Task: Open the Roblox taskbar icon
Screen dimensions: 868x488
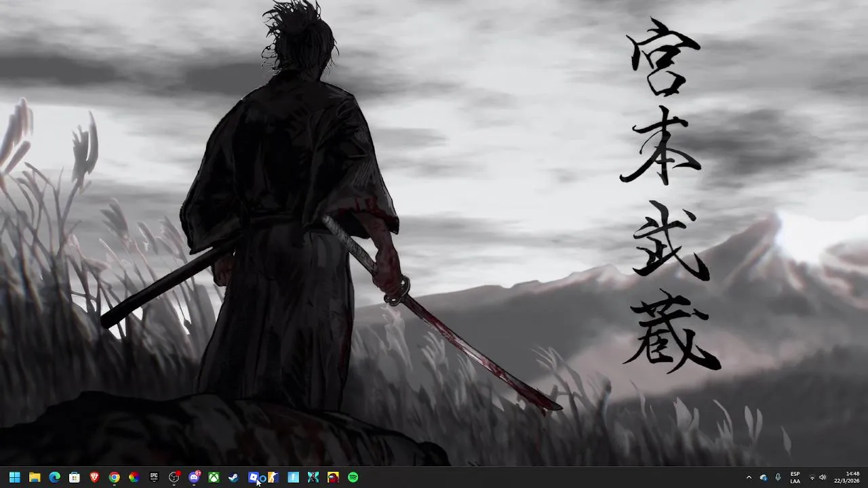Action: (254, 477)
